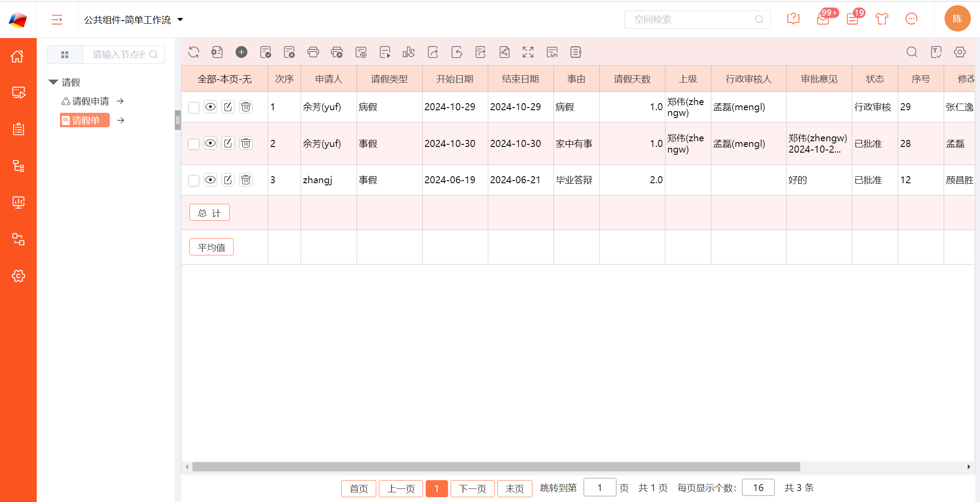Toggle fullscreen with the expand arrows icon
Screen dimensions: 980x502
(x=528, y=52)
